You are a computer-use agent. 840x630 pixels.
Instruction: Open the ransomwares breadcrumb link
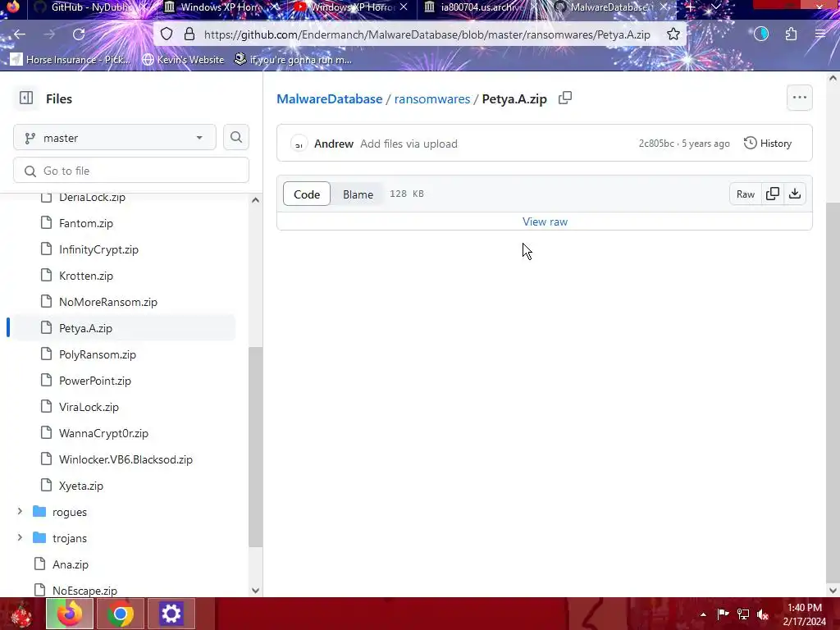(x=431, y=98)
